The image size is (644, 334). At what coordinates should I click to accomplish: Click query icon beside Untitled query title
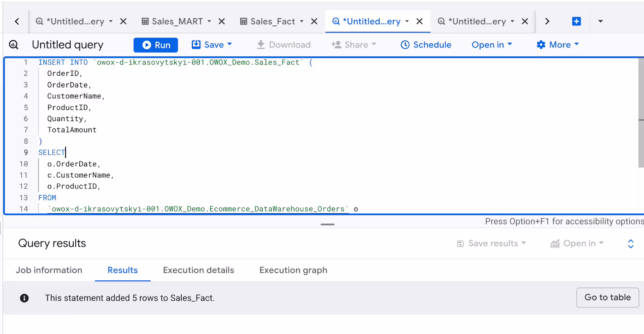pyautogui.click(x=14, y=45)
